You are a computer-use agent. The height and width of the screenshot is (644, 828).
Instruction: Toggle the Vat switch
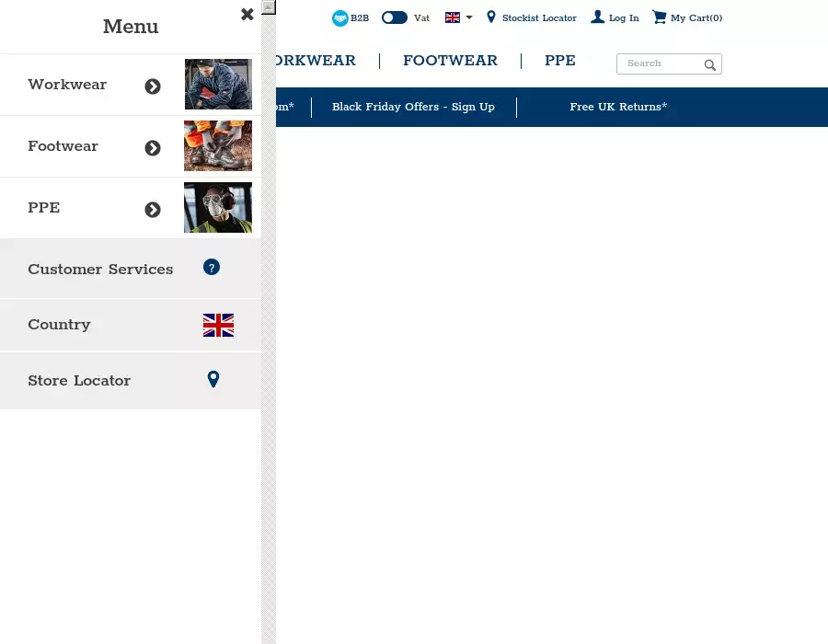pos(395,17)
